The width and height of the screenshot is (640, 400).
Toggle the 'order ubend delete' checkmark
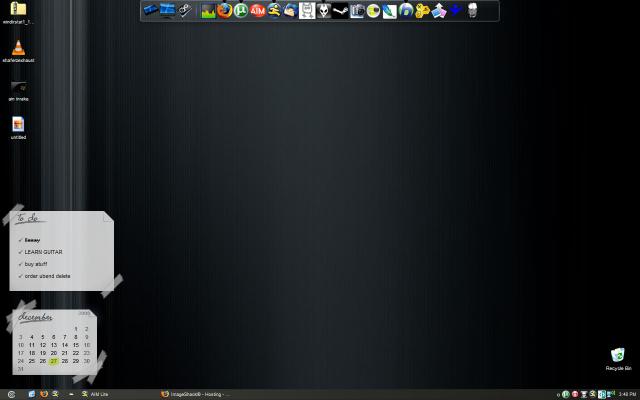point(20,276)
